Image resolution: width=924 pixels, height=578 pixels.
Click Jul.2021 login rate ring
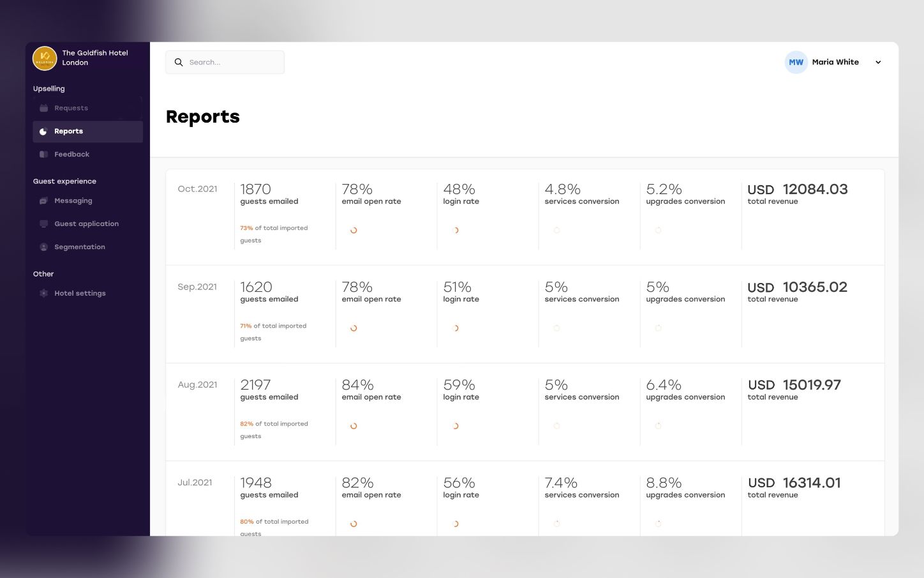(455, 524)
